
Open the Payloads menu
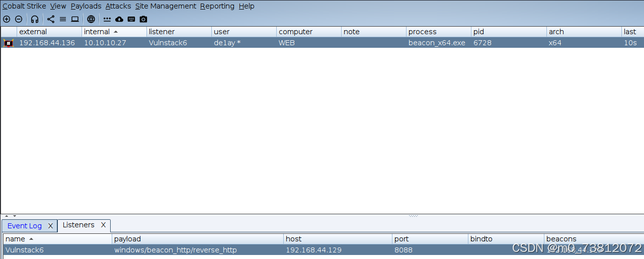tap(86, 6)
